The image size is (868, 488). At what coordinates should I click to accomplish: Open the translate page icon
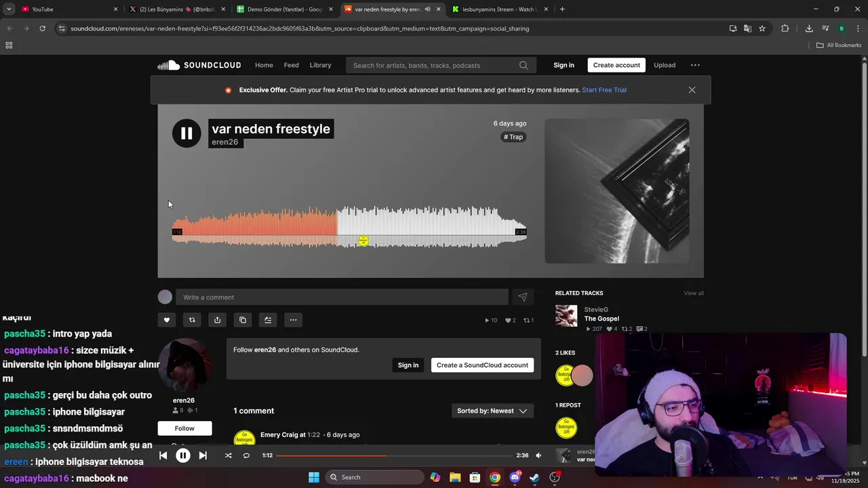[747, 28]
